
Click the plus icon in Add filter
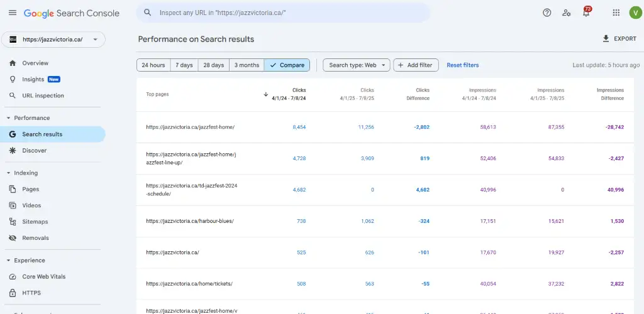(401, 65)
